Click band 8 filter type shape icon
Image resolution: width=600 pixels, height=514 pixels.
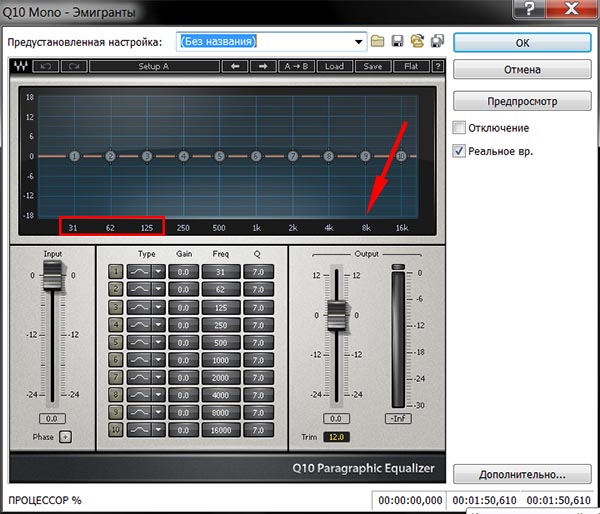[139, 395]
